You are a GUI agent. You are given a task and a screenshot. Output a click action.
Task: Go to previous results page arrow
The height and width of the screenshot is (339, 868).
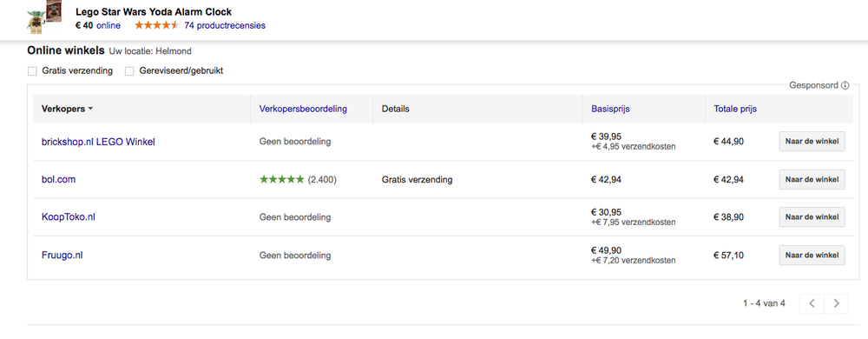tap(812, 303)
